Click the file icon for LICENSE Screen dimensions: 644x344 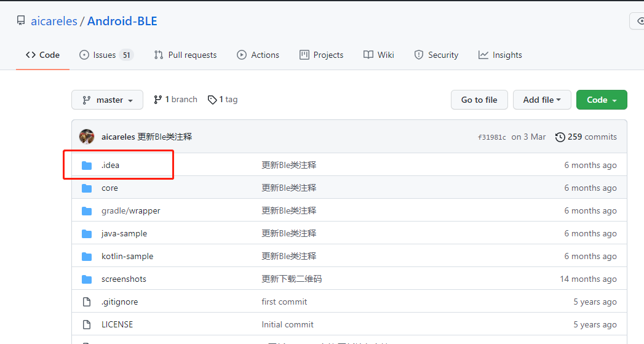(87, 325)
